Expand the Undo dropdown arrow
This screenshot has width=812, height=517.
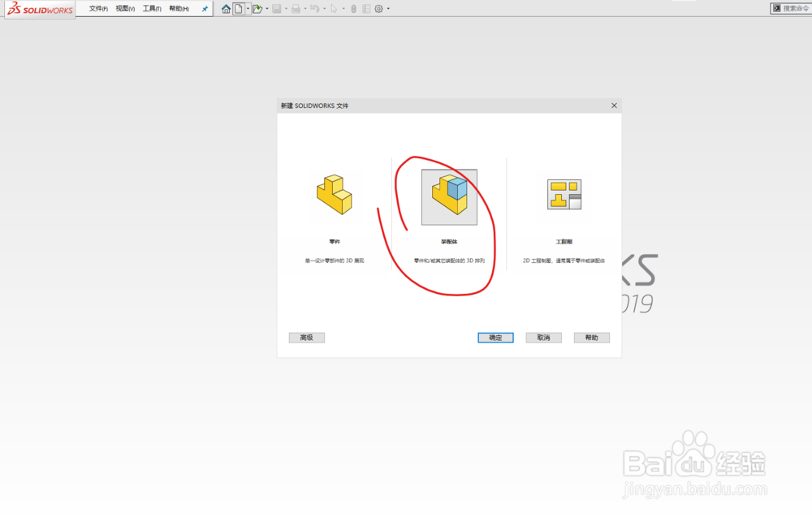pos(324,9)
